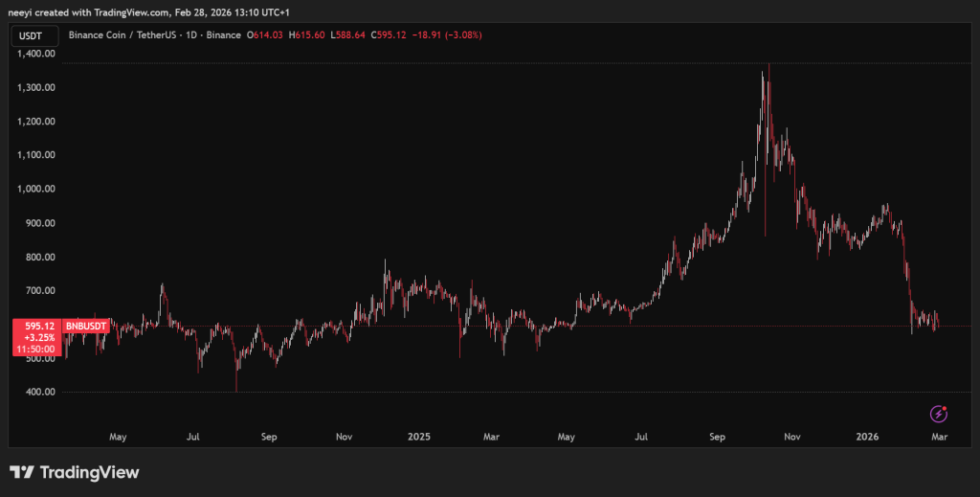Click the 1,400.00 price axis label
Screen dimensions: 980x497
click(x=37, y=54)
